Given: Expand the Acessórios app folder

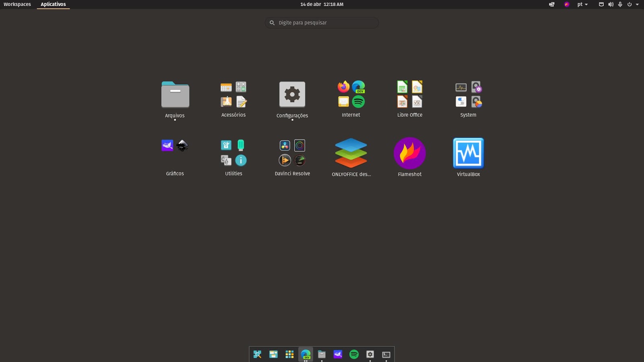Looking at the screenshot, I should coord(233,95).
